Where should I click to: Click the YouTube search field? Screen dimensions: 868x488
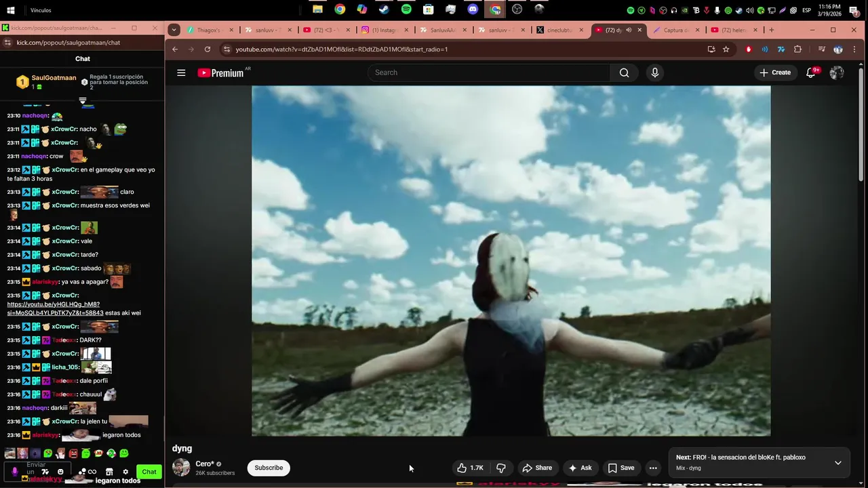(488, 73)
